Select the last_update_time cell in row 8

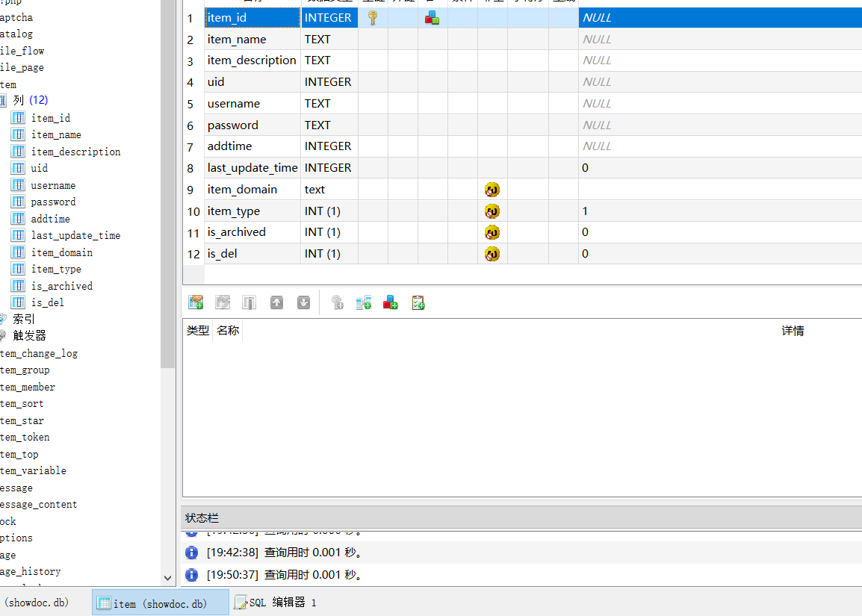coord(252,167)
